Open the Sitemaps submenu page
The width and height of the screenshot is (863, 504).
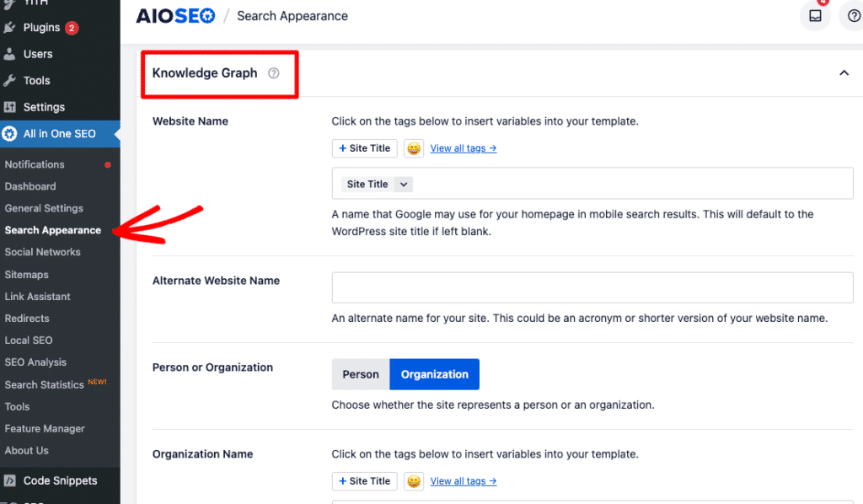(27, 275)
